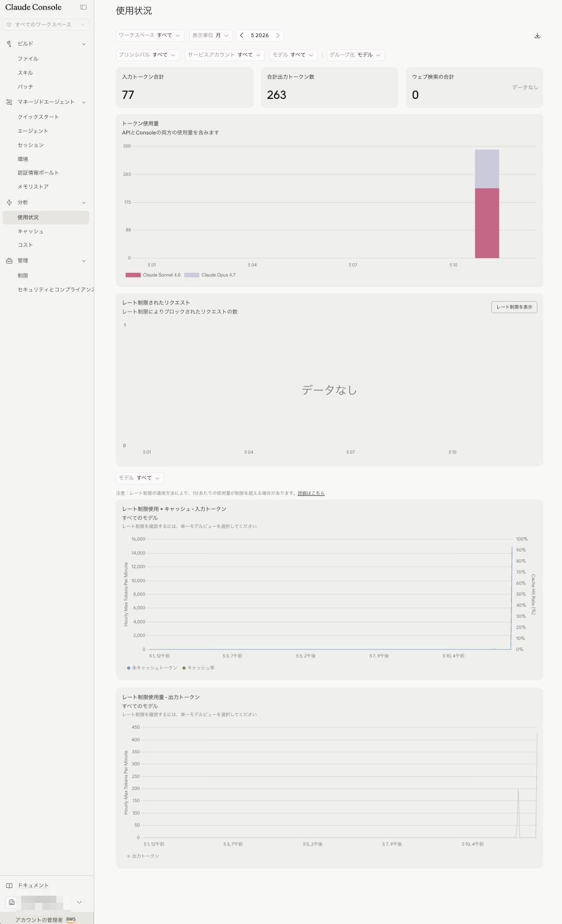Open エージェント in the sidebar
The height and width of the screenshot is (924, 562).
[x=33, y=131]
